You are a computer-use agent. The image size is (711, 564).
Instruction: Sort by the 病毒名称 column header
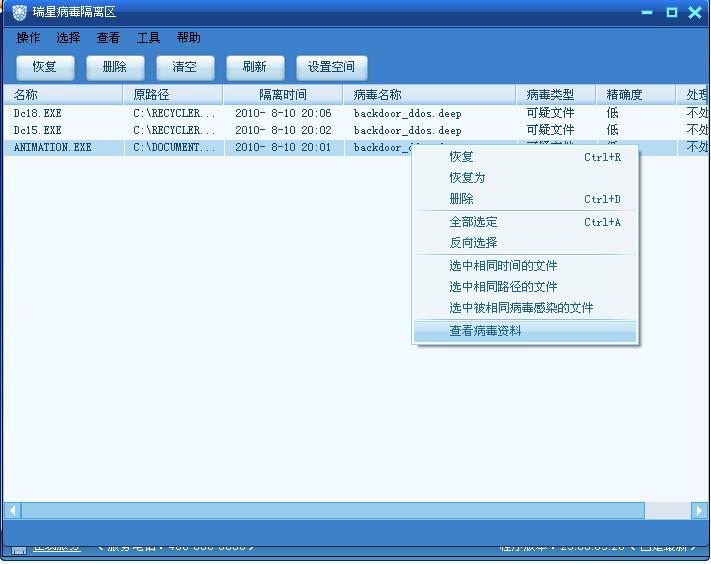pos(429,95)
